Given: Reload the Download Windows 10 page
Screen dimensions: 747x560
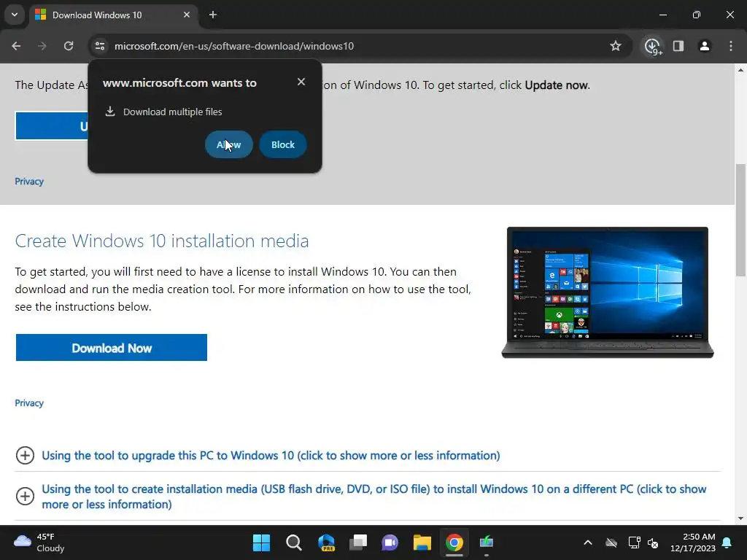Looking at the screenshot, I should [x=69, y=46].
